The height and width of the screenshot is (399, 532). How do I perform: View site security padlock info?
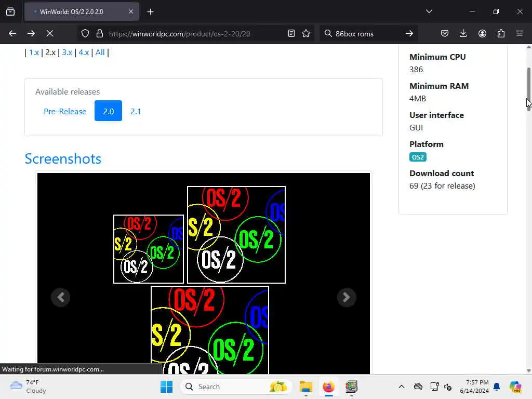[x=99, y=33]
